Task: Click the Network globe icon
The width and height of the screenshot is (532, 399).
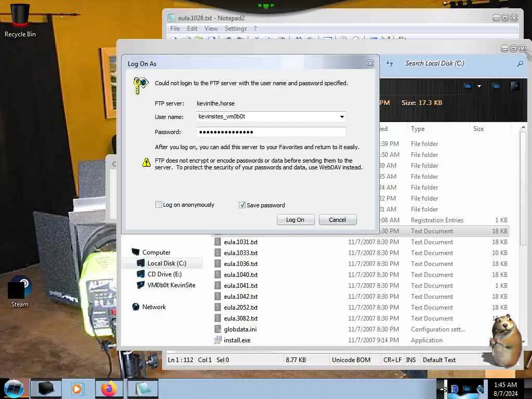Action: click(136, 307)
